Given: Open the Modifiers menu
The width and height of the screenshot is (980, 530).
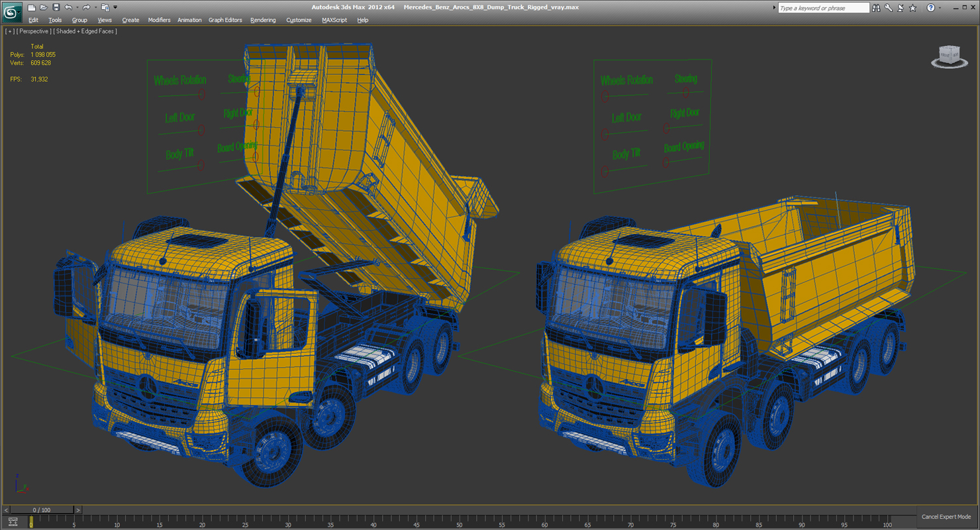Looking at the screenshot, I should point(159,20).
